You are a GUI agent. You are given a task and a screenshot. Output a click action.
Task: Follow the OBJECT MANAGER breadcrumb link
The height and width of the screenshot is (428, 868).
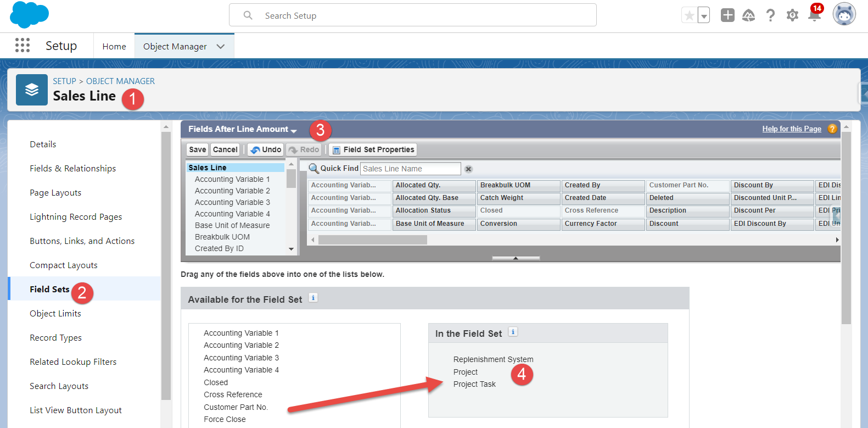tap(120, 81)
